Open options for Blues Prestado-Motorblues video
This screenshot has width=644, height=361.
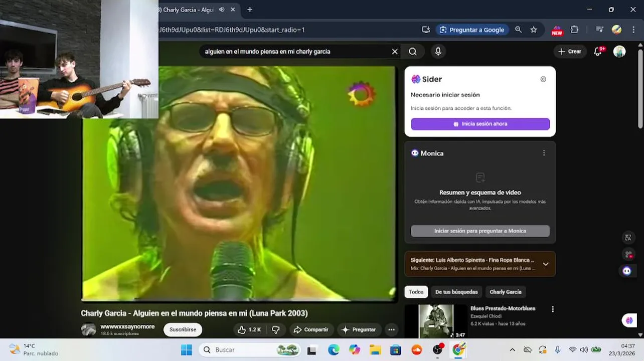553,309
